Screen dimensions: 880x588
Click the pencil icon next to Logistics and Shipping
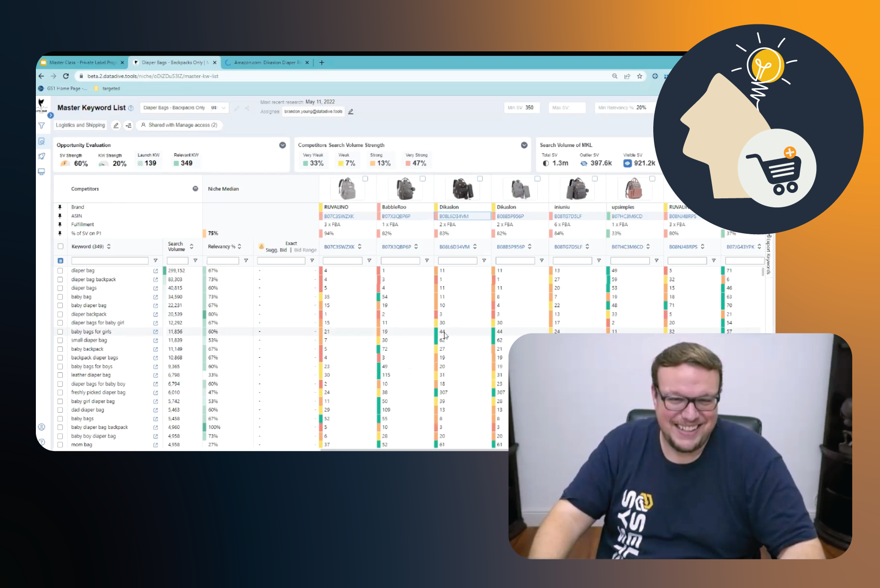(x=116, y=126)
